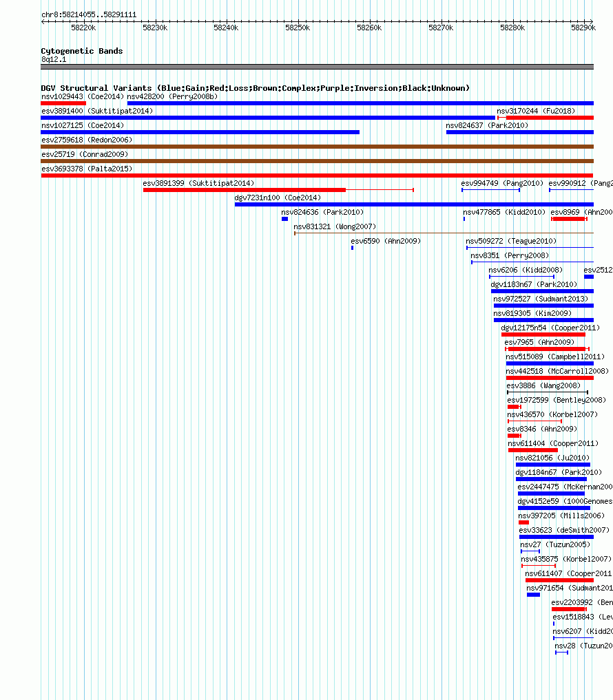Click the red esv3693378 loss bar
The image size is (613, 700).
[318, 176]
